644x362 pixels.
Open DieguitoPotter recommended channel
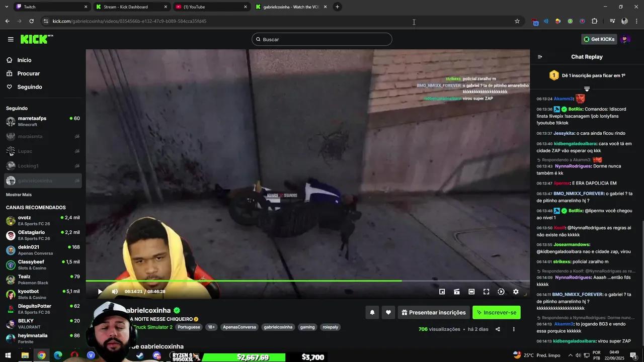[43, 309]
